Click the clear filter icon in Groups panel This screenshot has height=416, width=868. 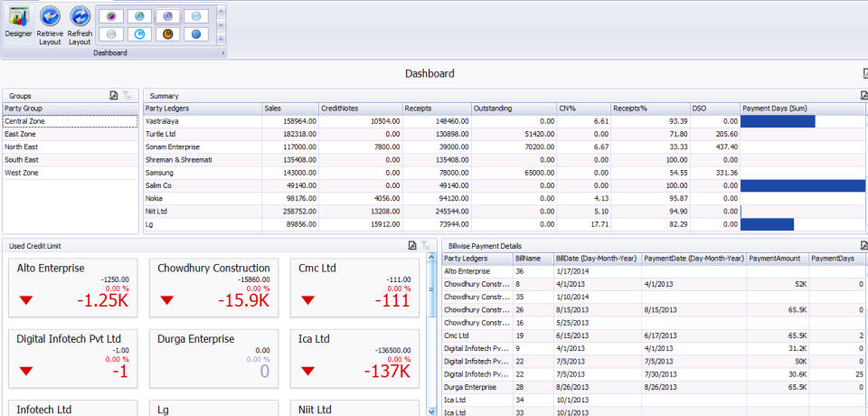127,95
